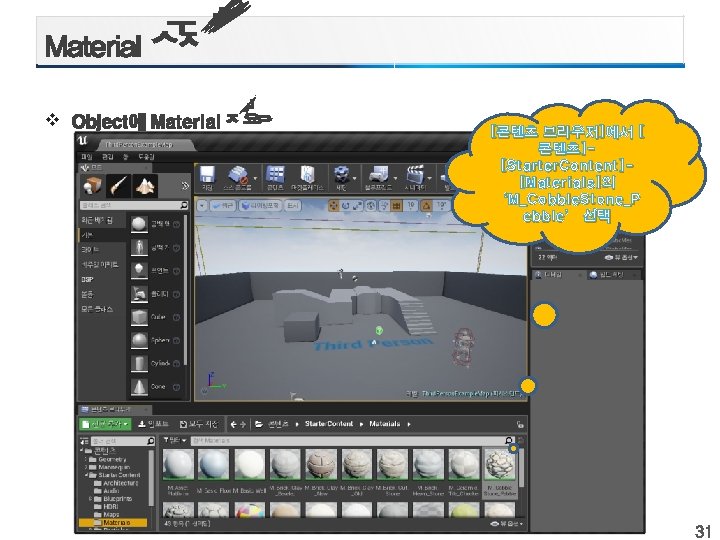Click content browser back arrow
The height and width of the screenshot is (540, 720).
[234, 424]
